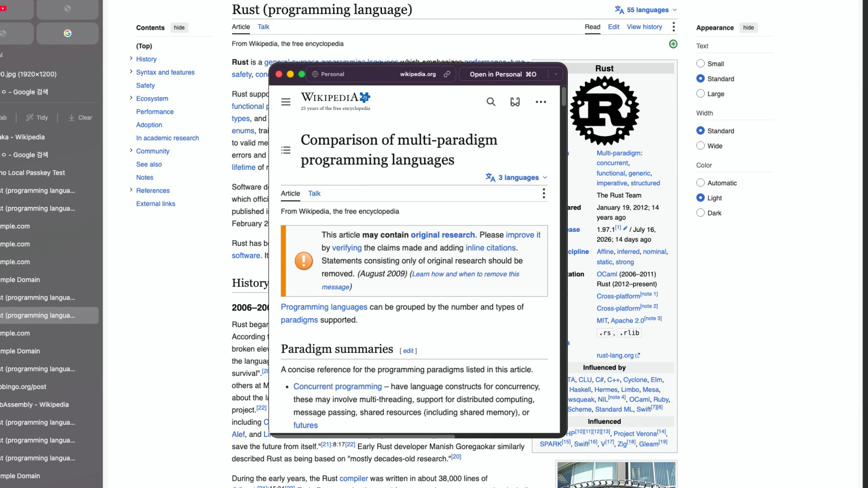
Task: Click the wikipedia.org address in the peek title bar
Action: pos(418,74)
